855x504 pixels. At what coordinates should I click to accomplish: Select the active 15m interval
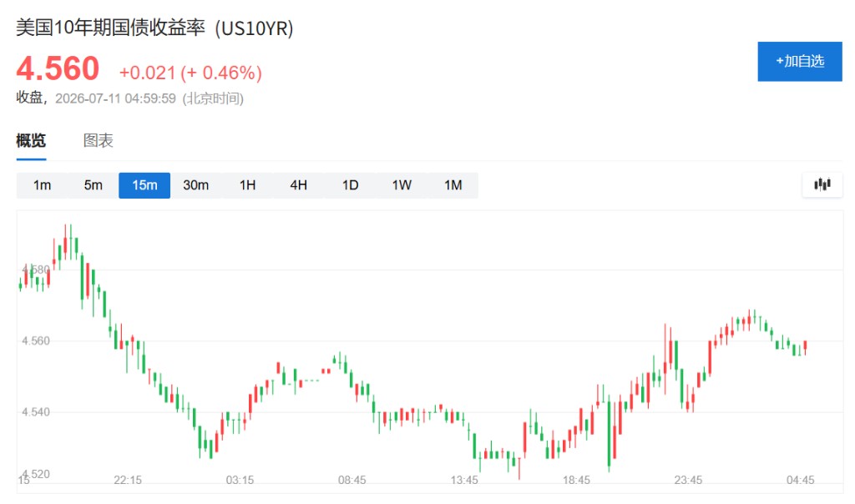[x=144, y=185]
